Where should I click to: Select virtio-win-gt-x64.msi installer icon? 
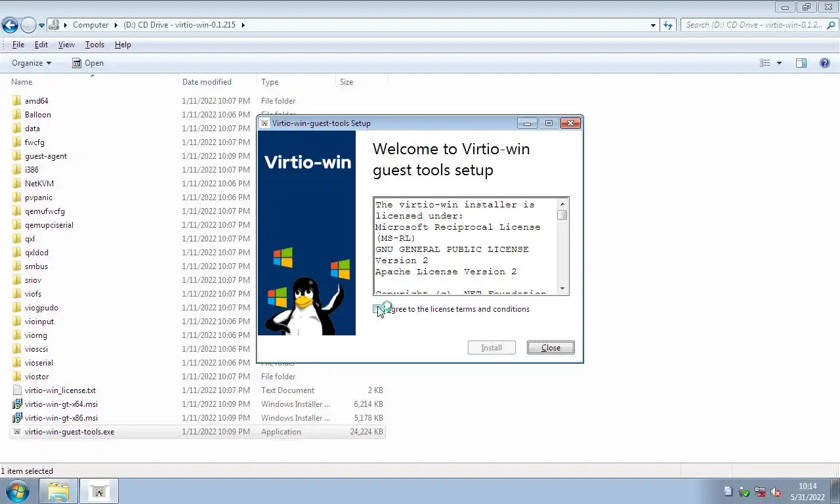click(x=17, y=404)
